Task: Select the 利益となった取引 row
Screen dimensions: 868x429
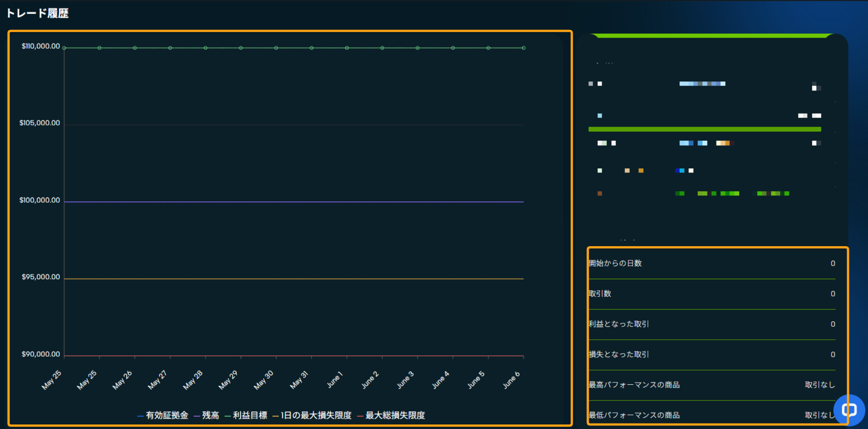Action: tap(711, 324)
